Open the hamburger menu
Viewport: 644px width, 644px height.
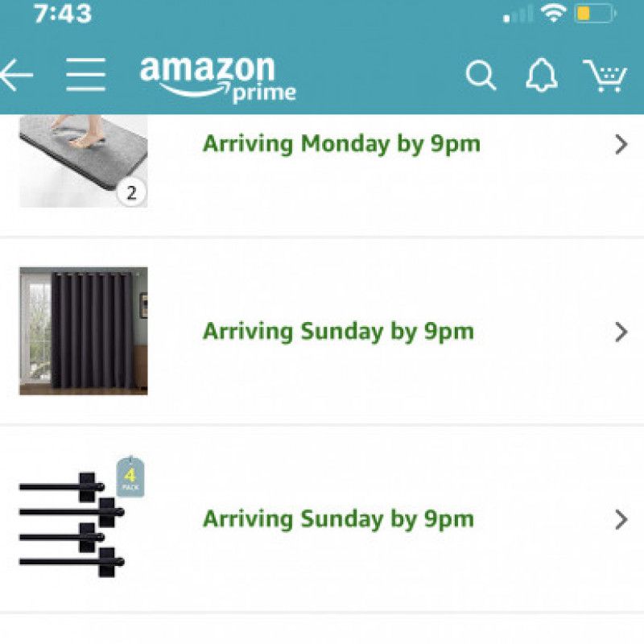[x=86, y=76]
